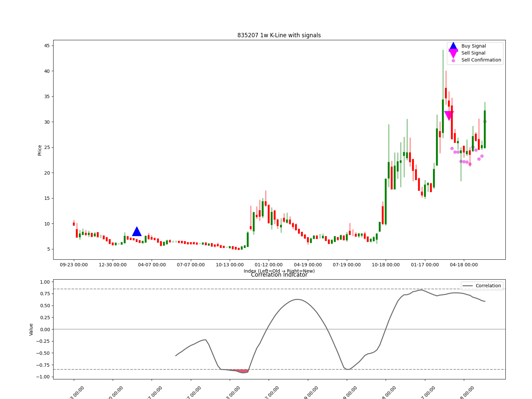Click the date tick '10-13 00:00'
This screenshot has width=532, height=399.
point(230,265)
